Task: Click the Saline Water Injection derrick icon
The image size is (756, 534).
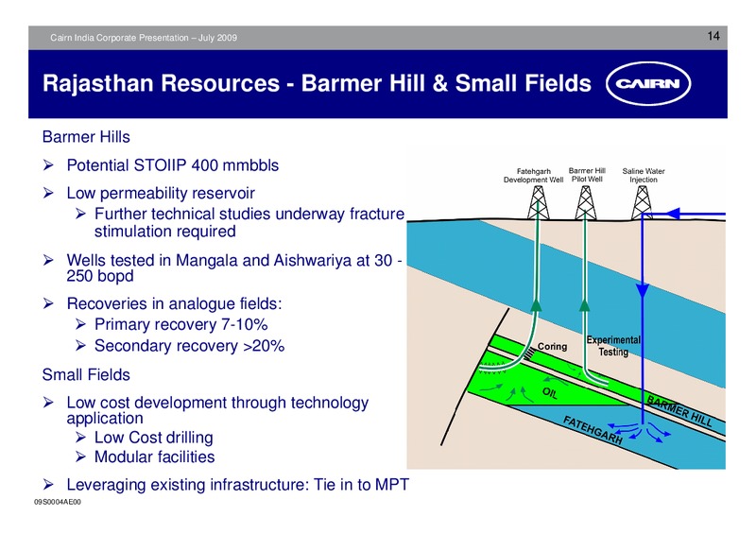Action: tap(642, 202)
